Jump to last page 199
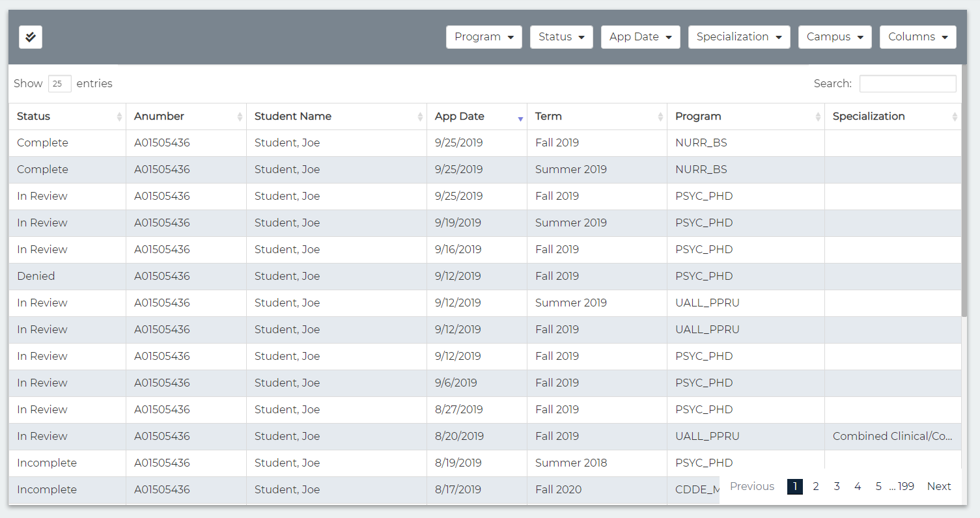Viewport: 980px width, 518px height. (906, 486)
